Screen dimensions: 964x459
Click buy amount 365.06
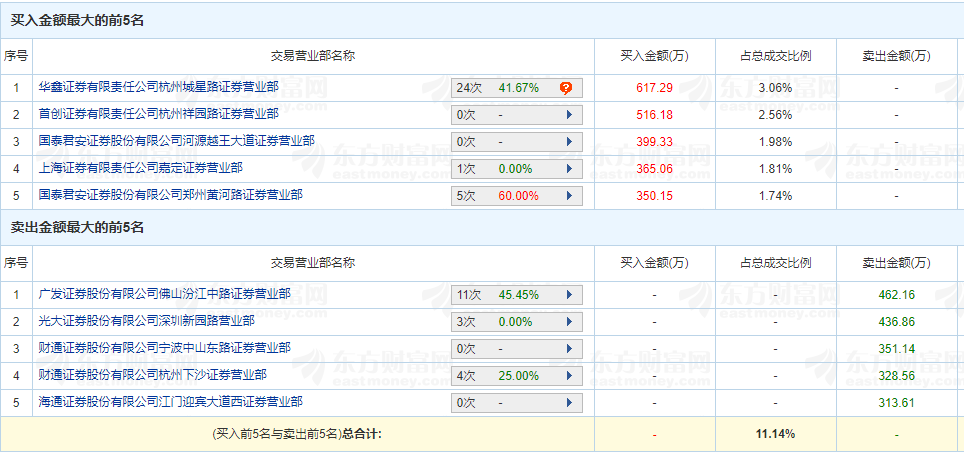pos(654,169)
